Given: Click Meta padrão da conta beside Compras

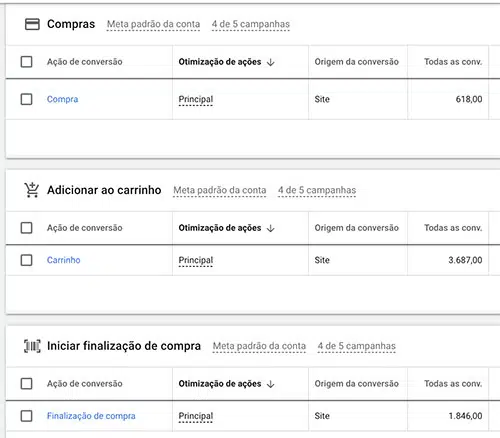Looking at the screenshot, I should (153, 24).
